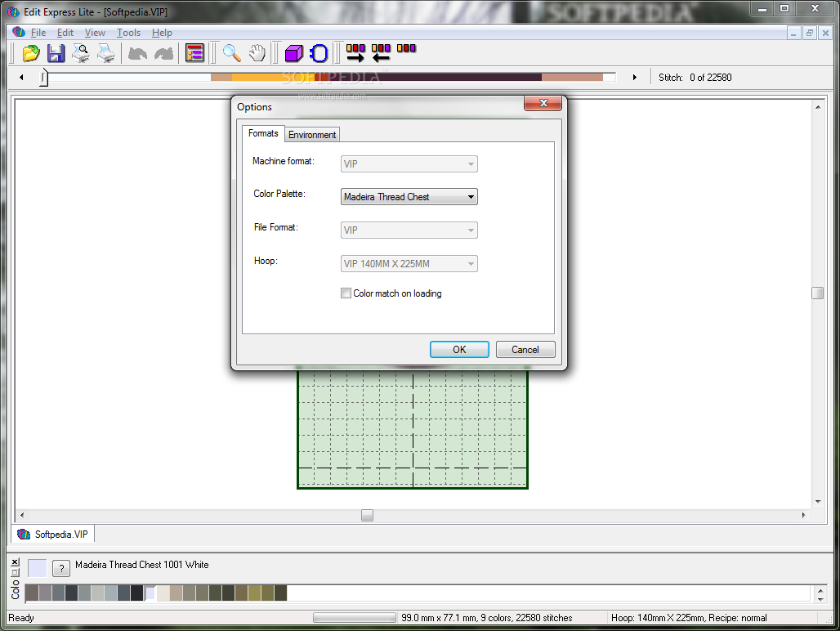
Task: Step stitch slider forward with the right arrow
Action: pos(634,77)
